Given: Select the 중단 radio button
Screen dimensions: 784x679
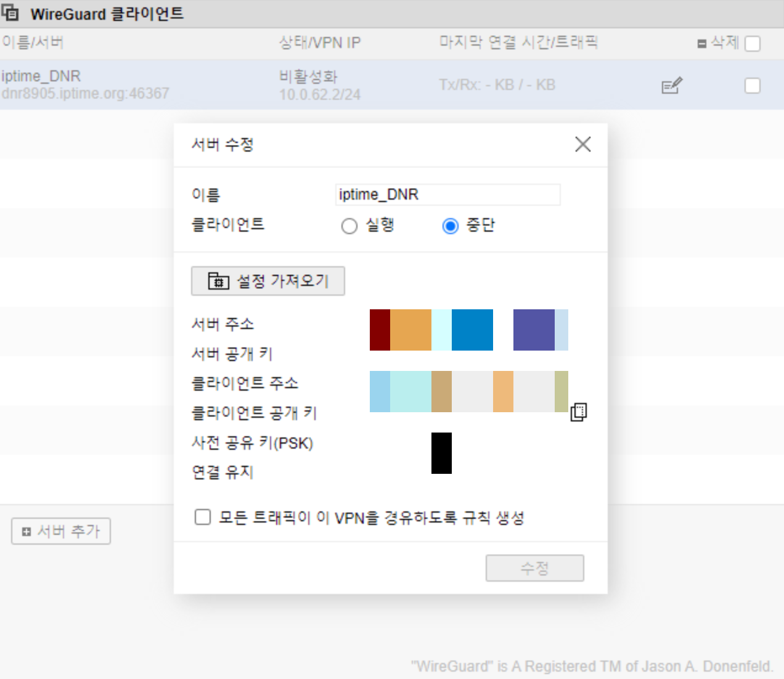Looking at the screenshot, I should point(451,226).
